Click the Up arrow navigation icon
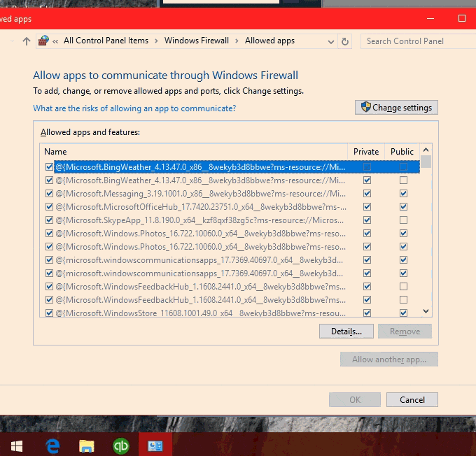This screenshot has height=456, width=476. tap(27, 41)
